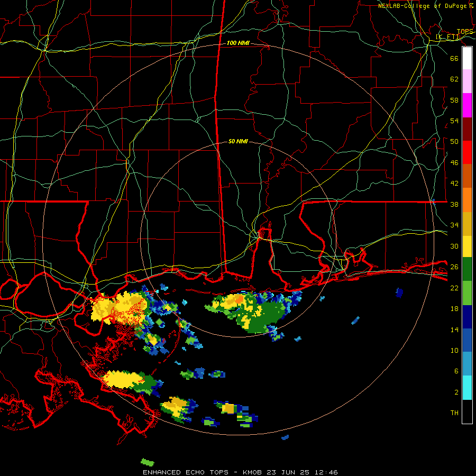476x476 pixels.
Task: Click the TH legend label
Action: 454,413
